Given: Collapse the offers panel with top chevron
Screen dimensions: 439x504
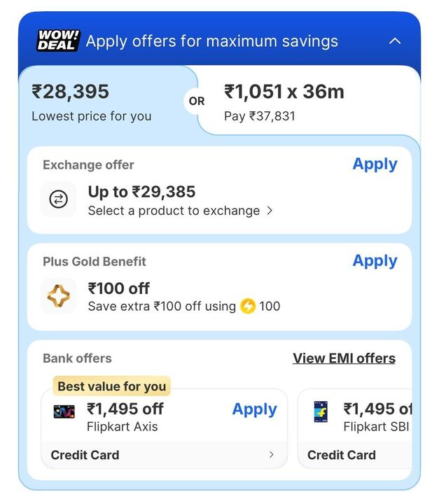Looking at the screenshot, I should coord(395,41).
